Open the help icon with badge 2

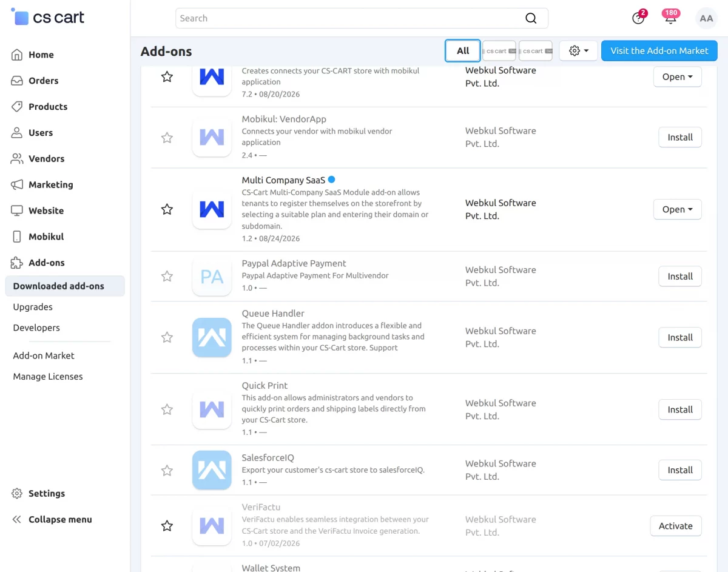click(638, 18)
